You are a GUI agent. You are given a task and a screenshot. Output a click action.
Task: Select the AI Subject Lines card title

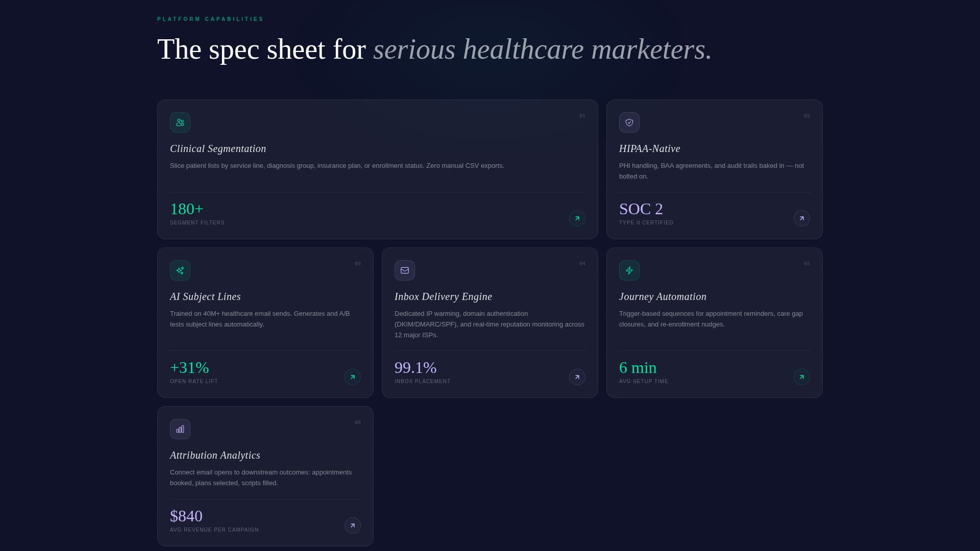pyautogui.click(x=205, y=296)
